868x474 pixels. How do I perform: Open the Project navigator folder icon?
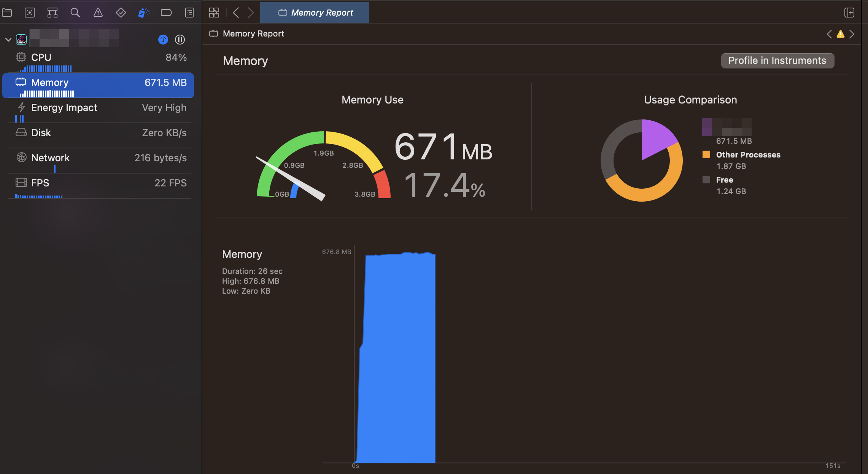point(7,13)
